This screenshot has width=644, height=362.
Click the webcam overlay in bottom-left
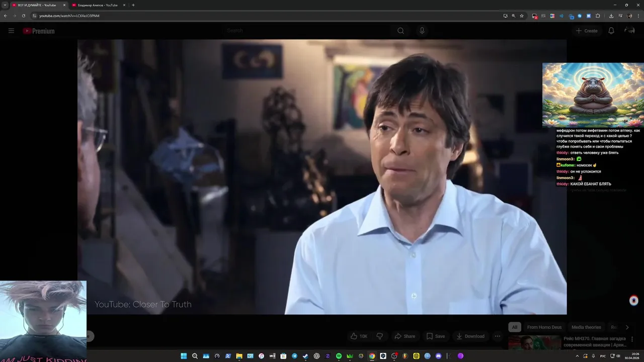[43, 321]
